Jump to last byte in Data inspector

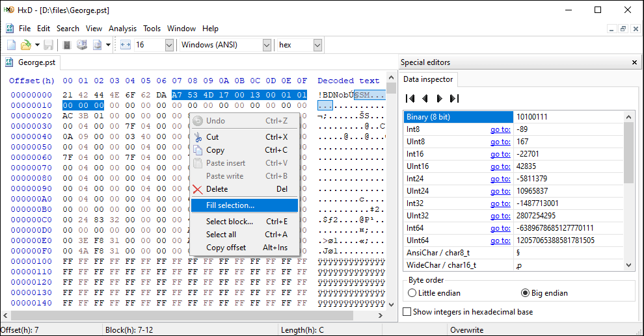coord(454,99)
